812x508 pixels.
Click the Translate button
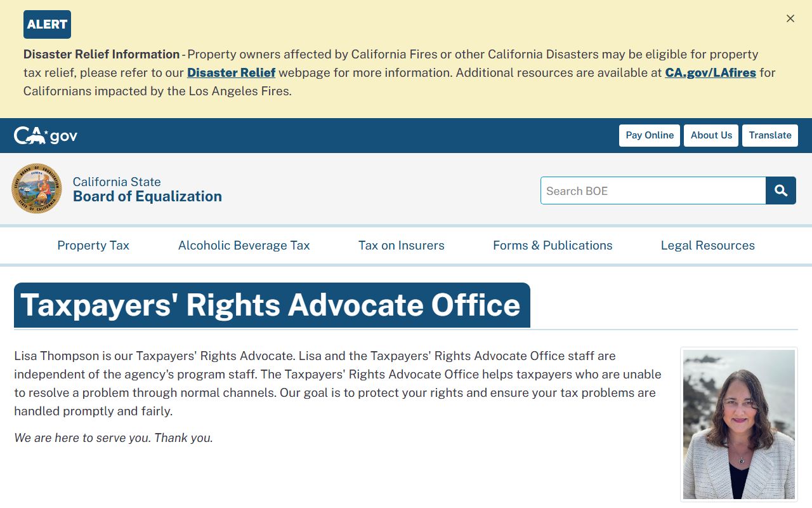click(x=770, y=135)
